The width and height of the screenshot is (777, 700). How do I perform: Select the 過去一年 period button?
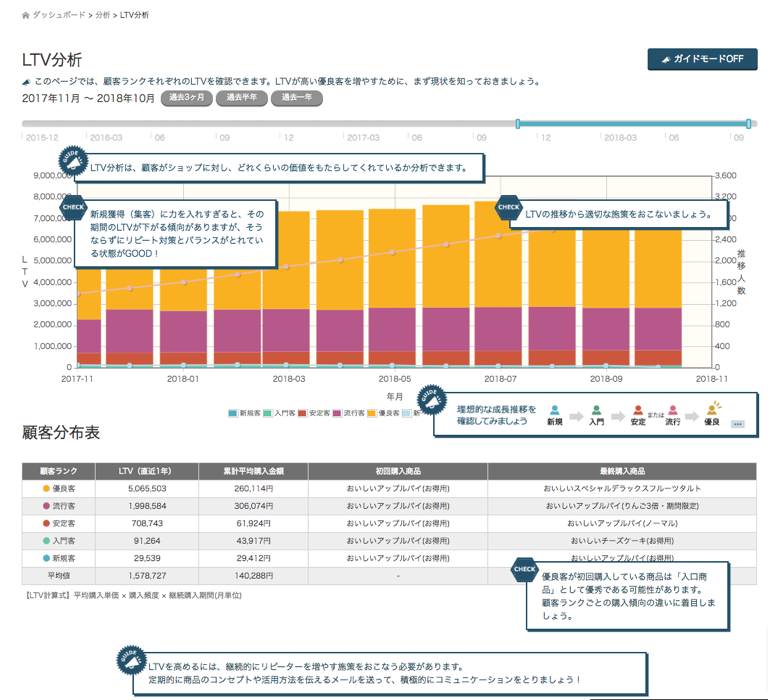point(298,98)
